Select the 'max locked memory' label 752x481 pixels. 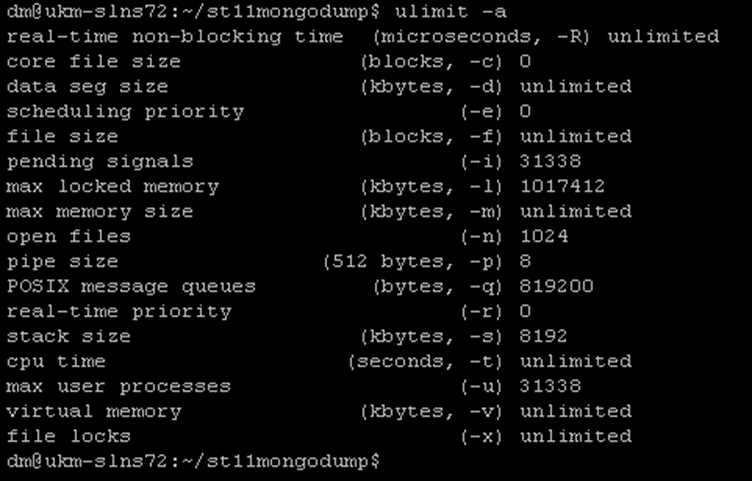[x=113, y=187]
